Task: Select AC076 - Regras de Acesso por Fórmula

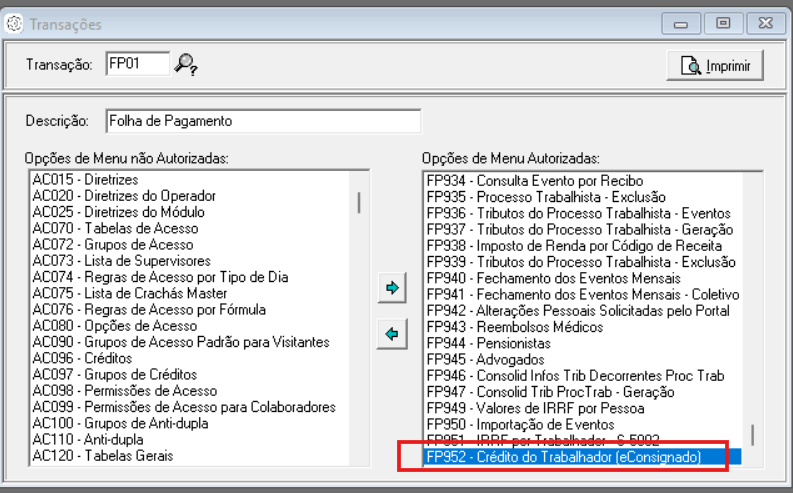Action: 149,309
